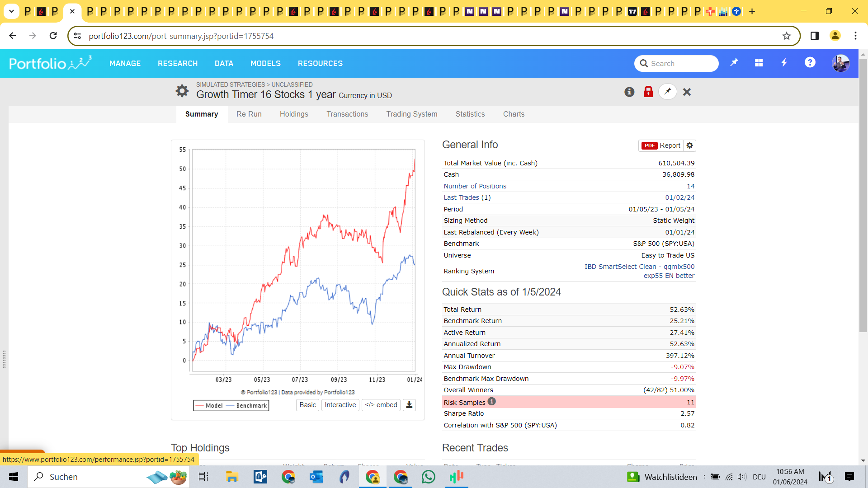
Task: Click the header Search field
Action: [676, 63]
